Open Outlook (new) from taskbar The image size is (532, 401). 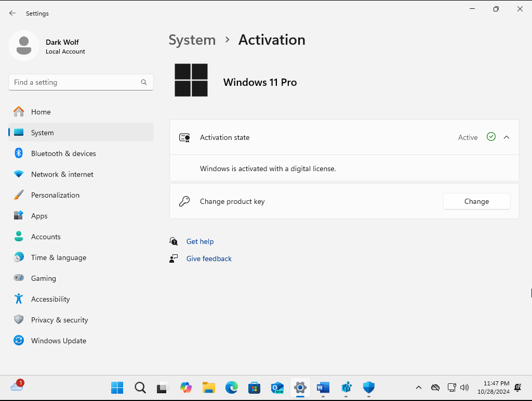coord(277,387)
